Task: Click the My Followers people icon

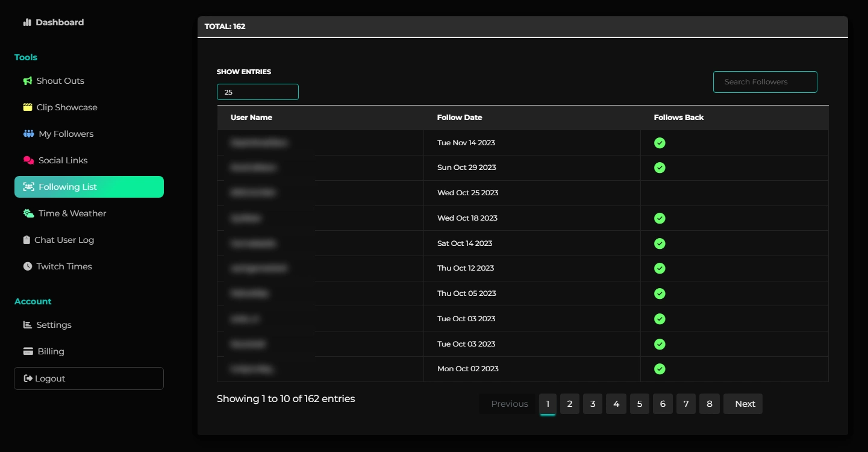Action: (x=29, y=134)
